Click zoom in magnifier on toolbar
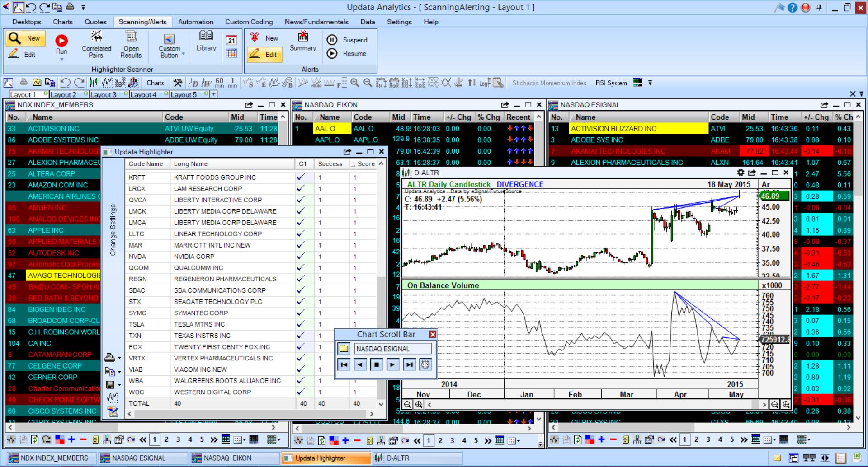This screenshot has height=467, width=868. [355, 83]
